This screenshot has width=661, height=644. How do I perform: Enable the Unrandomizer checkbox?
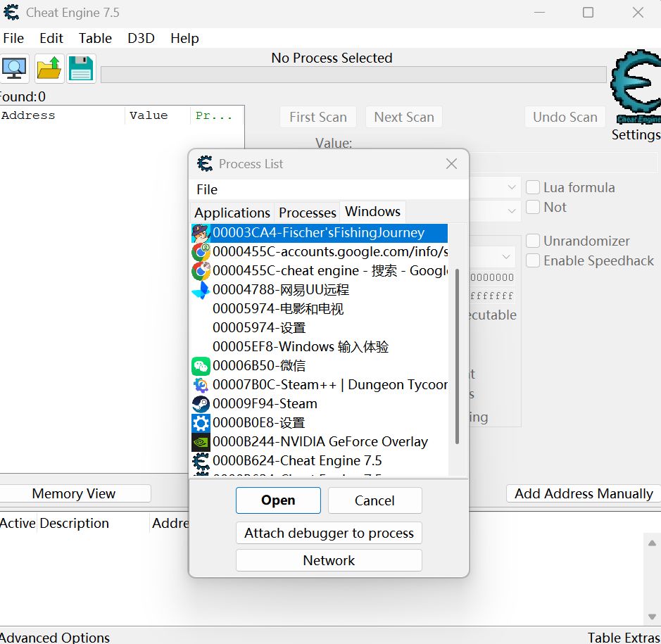533,241
